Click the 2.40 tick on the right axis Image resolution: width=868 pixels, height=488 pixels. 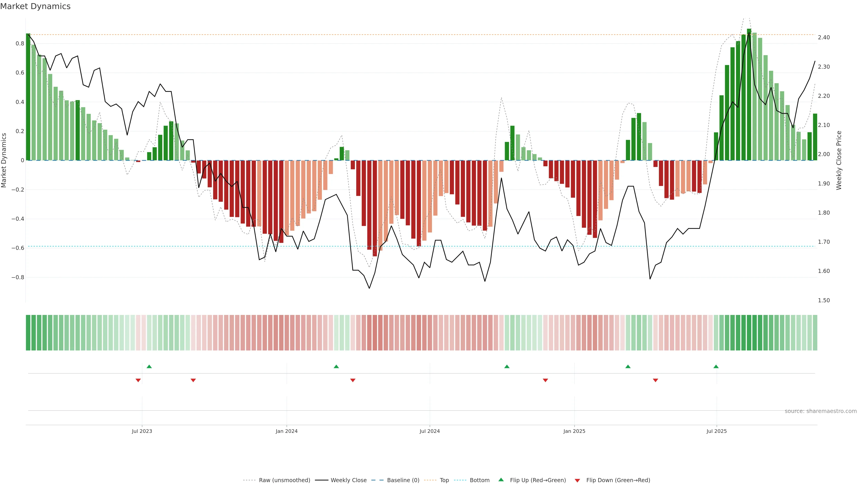pyautogui.click(x=823, y=37)
